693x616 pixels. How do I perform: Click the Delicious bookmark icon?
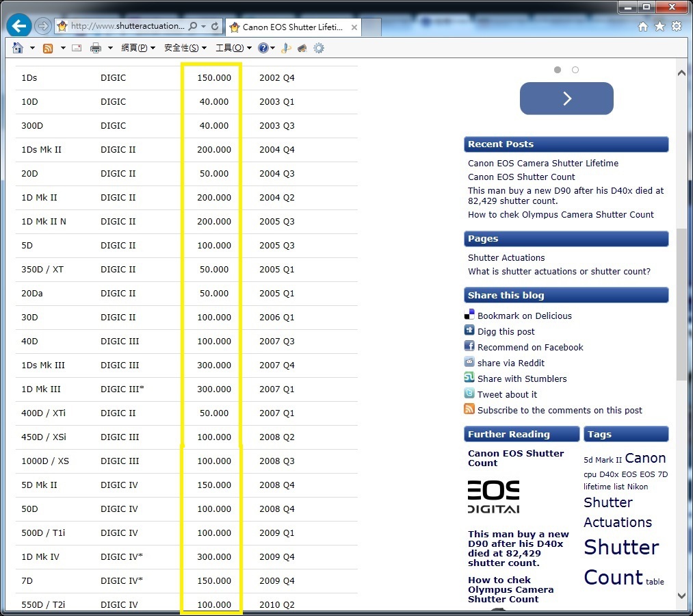click(469, 314)
